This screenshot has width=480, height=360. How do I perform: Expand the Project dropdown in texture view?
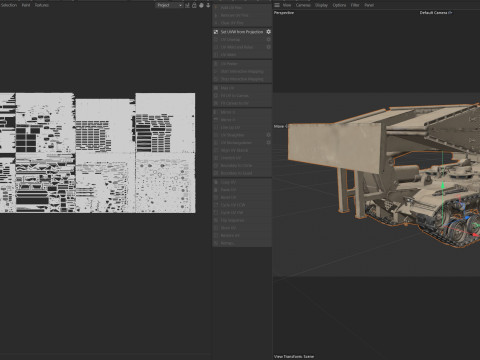[170, 5]
